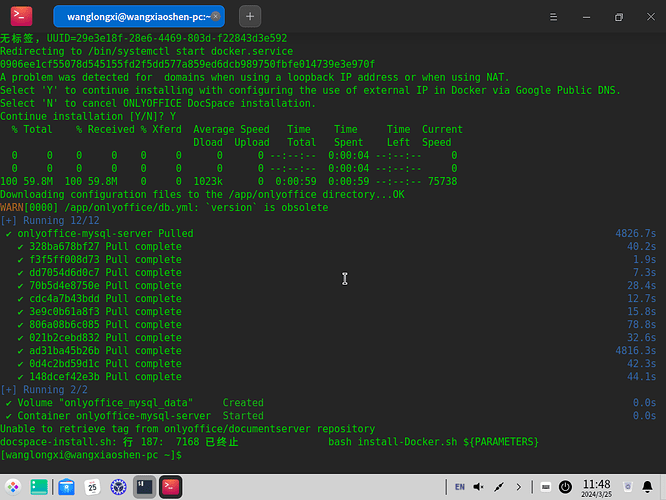Click 'Redirecting to /bin/systemctl start docker.service' line
666x500 pixels.
click(x=147, y=51)
